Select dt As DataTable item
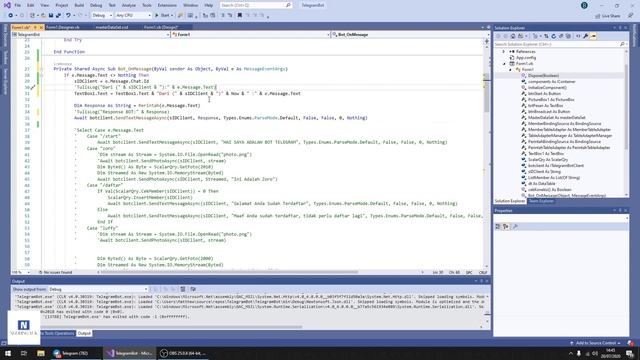The height and width of the screenshot is (360, 640). 542,184
